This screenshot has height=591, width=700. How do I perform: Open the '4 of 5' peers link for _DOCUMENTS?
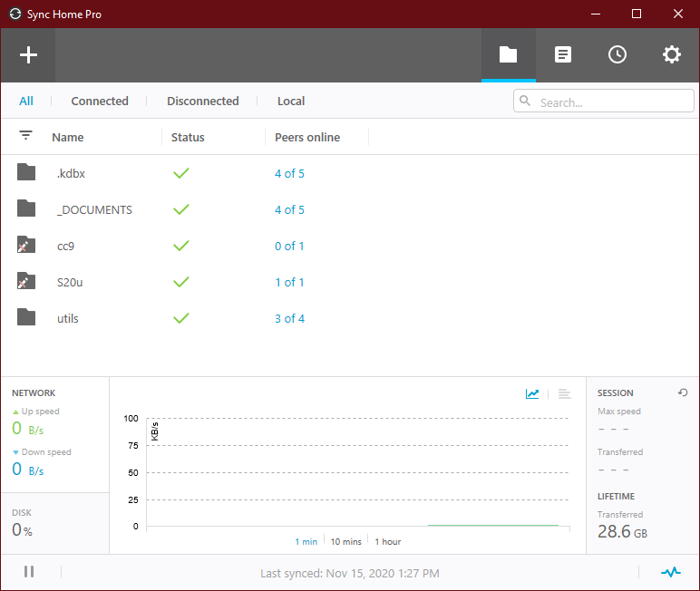[x=290, y=209]
